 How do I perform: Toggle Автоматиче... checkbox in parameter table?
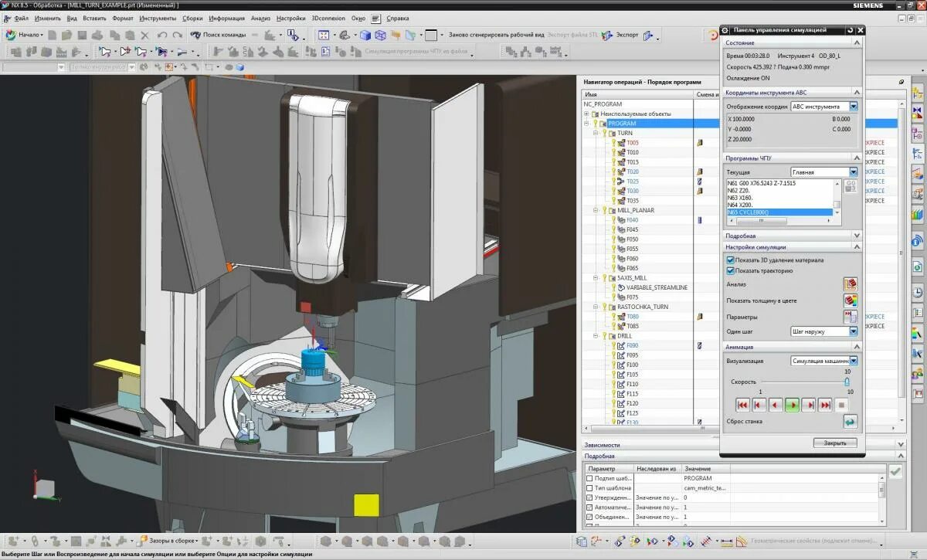click(x=589, y=507)
